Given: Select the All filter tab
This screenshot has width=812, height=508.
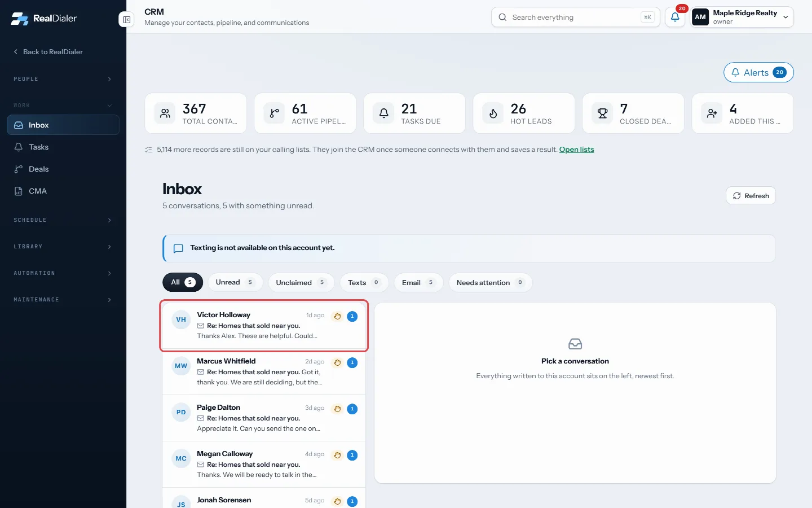Looking at the screenshot, I should point(183,282).
